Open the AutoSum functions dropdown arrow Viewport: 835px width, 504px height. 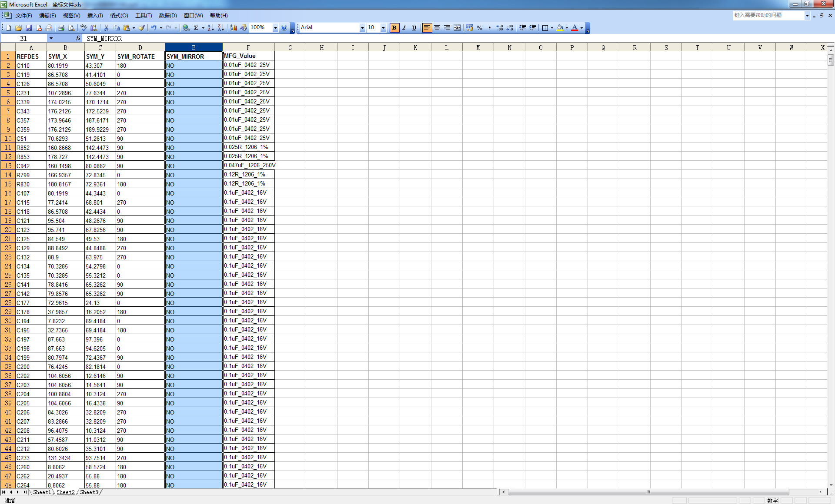coord(203,28)
